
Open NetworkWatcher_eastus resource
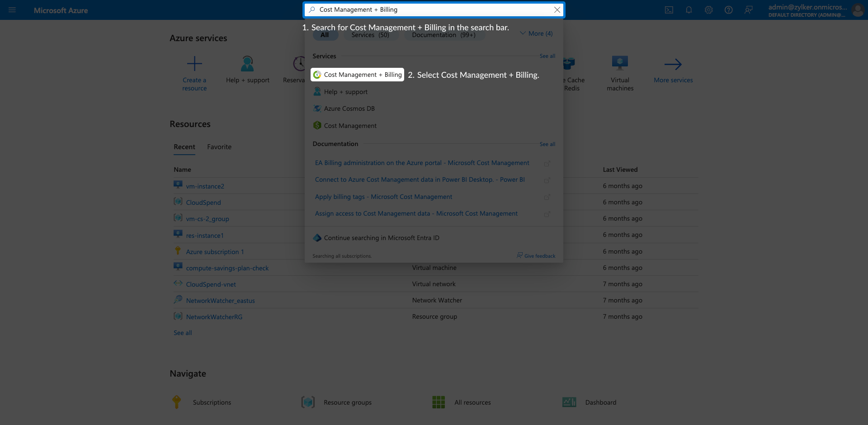pyautogui.click(x=221, y=301)
